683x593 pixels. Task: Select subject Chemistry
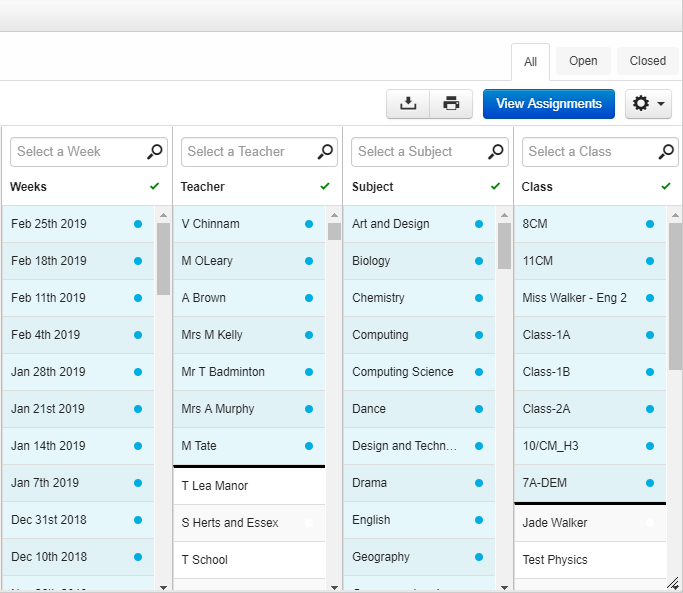click(419, 298)
